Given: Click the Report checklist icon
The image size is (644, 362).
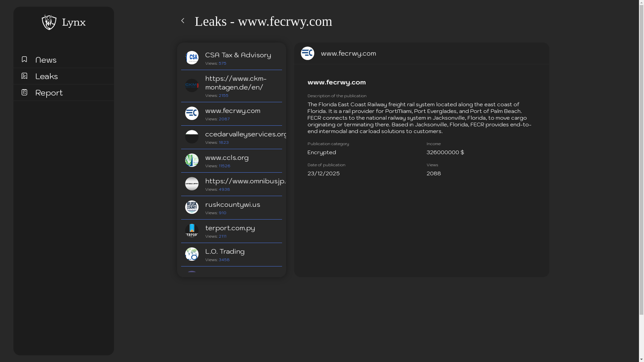Looking at the screenshot, I should pyautogui.click(x=24, y=92).
